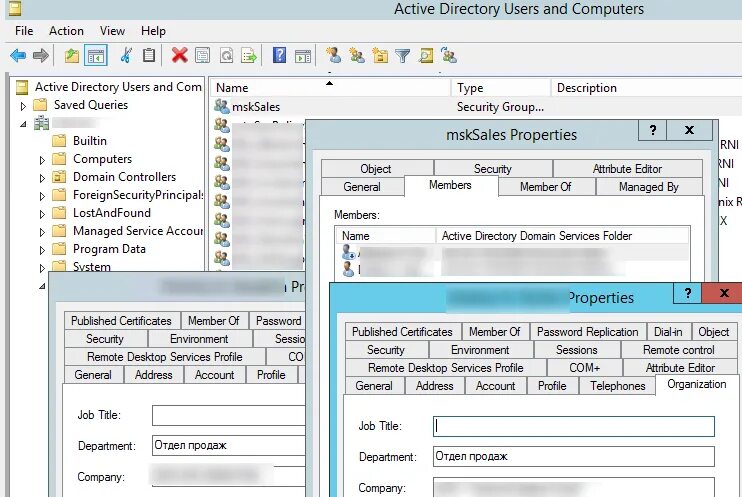Open the File menu
Viewport: 742px width, 497px height.
tap(24, 31)
